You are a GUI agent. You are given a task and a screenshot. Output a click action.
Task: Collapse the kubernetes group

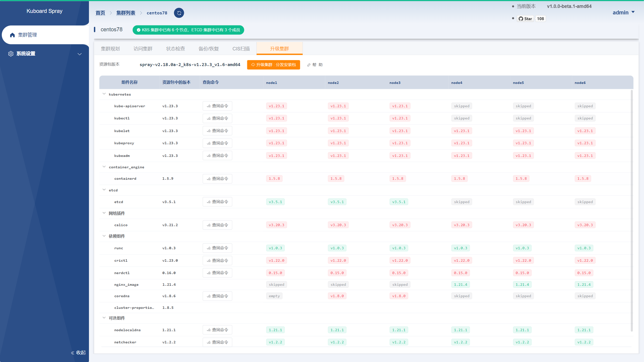click(x=104, y=94)
